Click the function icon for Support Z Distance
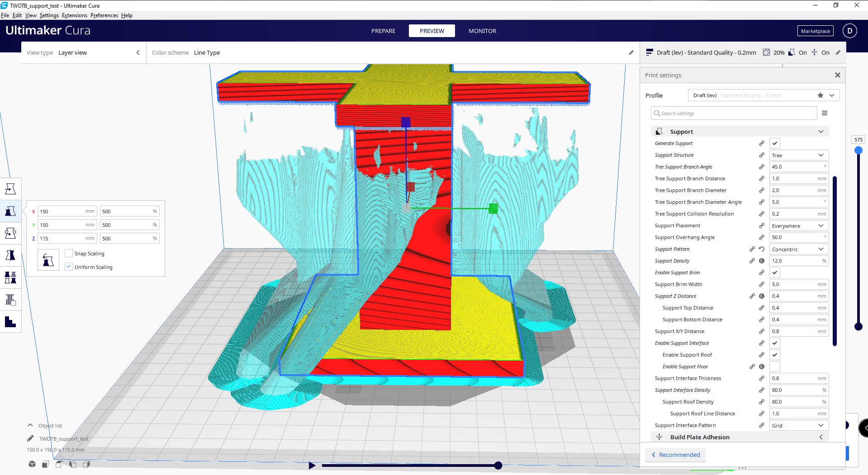 tap(762, 296)
